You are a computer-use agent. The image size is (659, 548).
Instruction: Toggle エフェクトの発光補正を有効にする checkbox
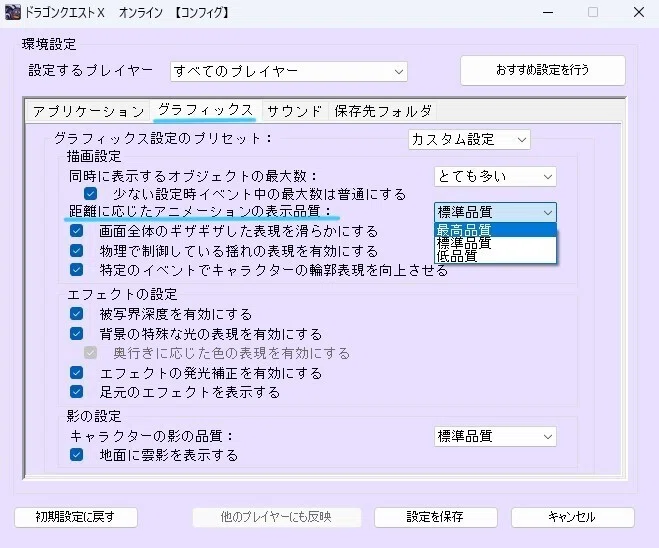click(x=76, y=373)
